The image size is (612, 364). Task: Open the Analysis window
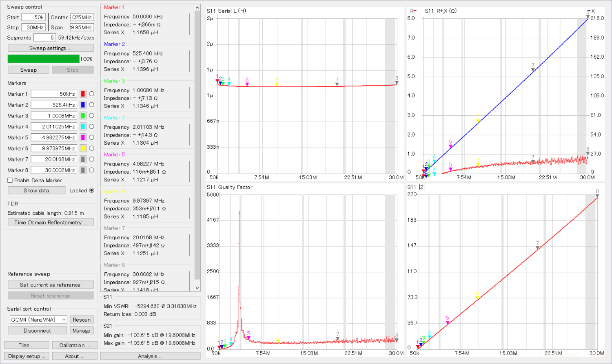pyautogui.click(x=150, y=356)
